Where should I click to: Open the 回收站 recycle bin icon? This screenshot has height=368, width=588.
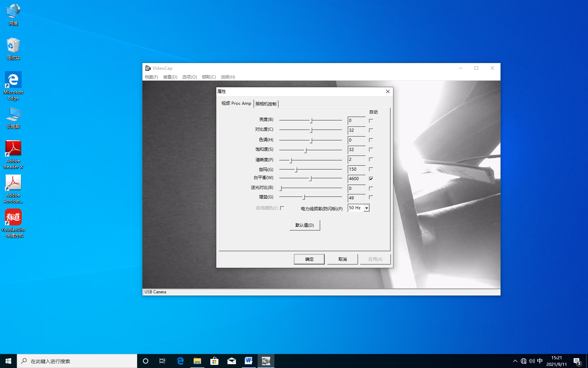point(13,49)
